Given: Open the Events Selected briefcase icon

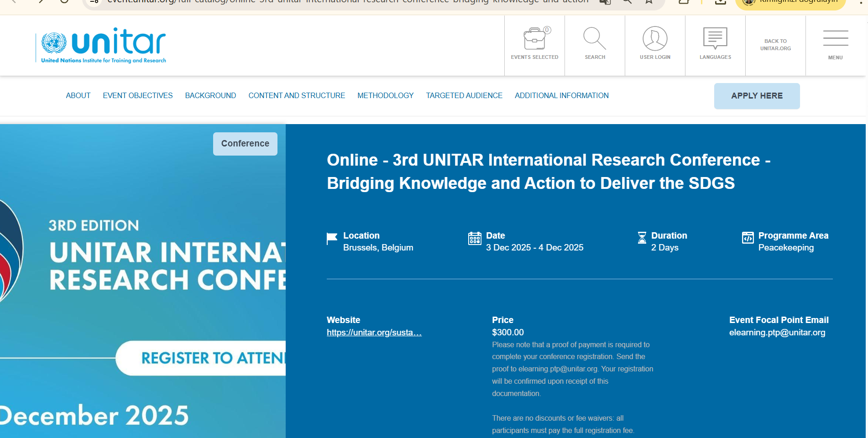Looking at the screenshot, I should (x=535, y=39).
